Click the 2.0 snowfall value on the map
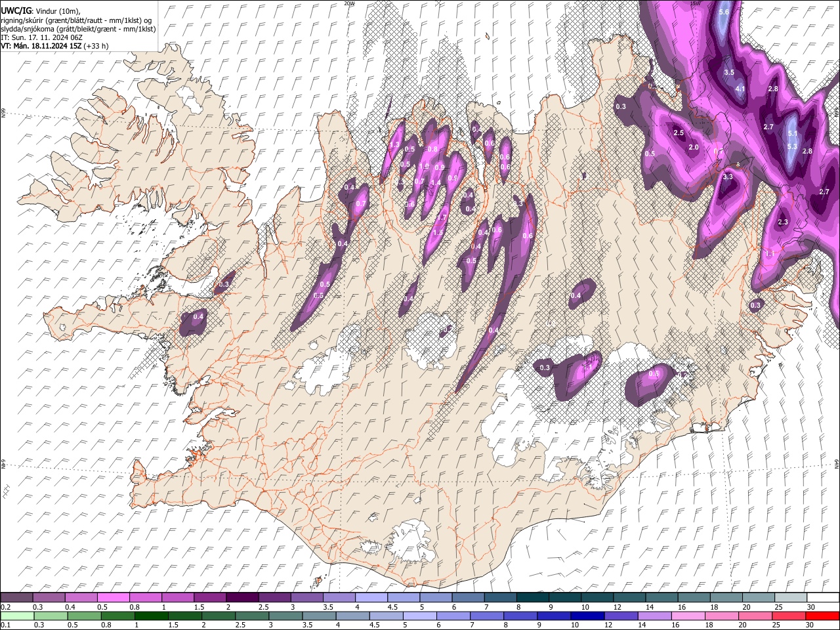Viewport: 840px width, 630px height. tap(694, 148)
